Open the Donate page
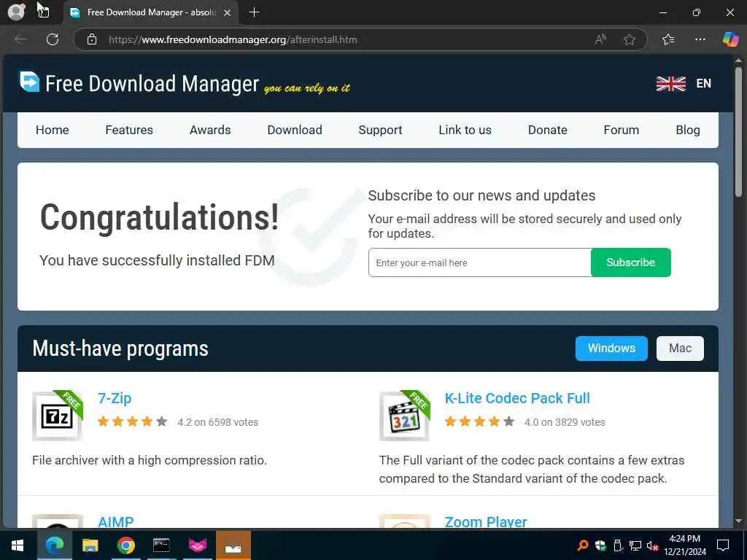Screen dimensions: 747x560 coord(548,130)
